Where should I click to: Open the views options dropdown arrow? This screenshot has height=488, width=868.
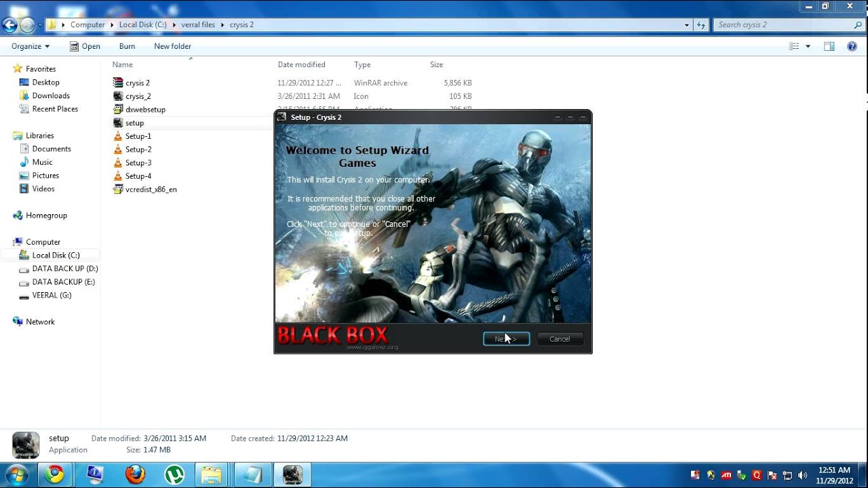point(808,46)
